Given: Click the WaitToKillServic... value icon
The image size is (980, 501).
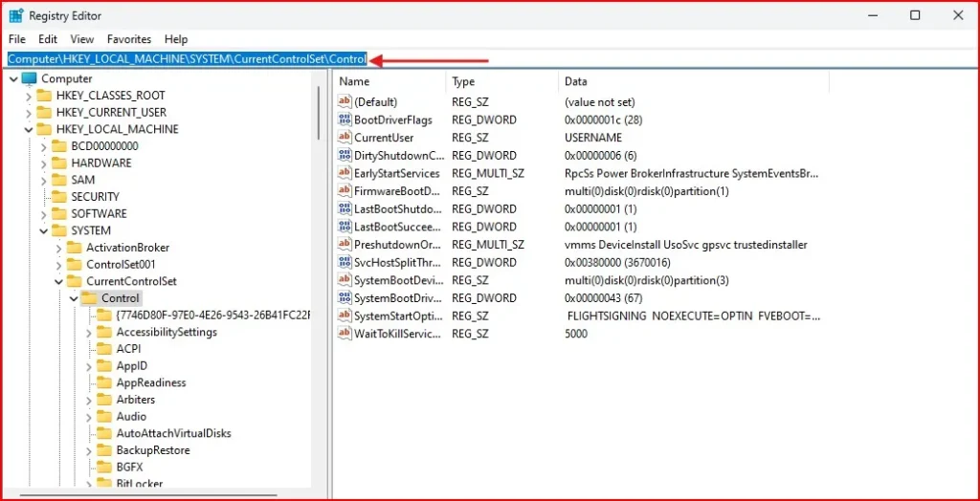Looking at the screenshot, I should coord(345,334).
